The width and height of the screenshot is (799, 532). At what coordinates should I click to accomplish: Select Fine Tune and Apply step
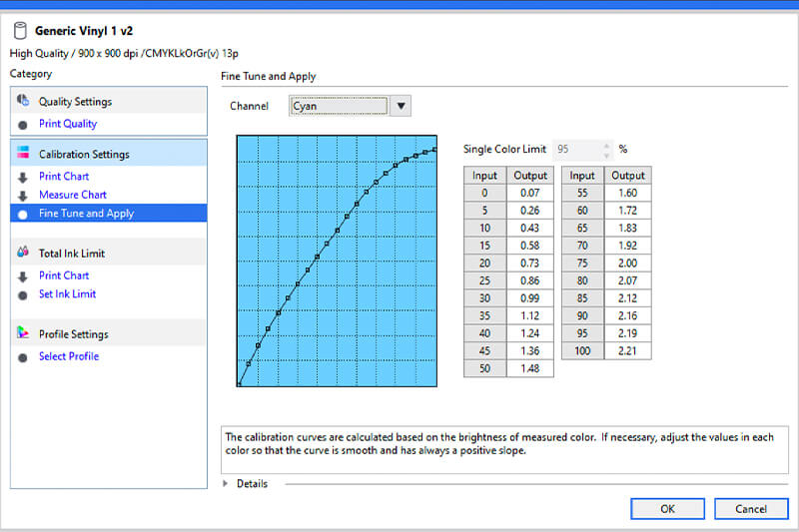(x=86, y=214)
